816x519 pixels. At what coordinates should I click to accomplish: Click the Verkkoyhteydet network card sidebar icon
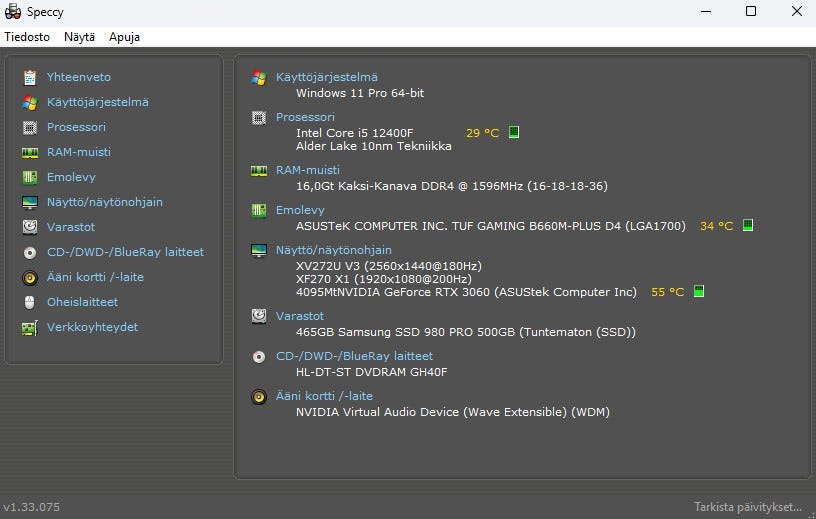point(30,327)
